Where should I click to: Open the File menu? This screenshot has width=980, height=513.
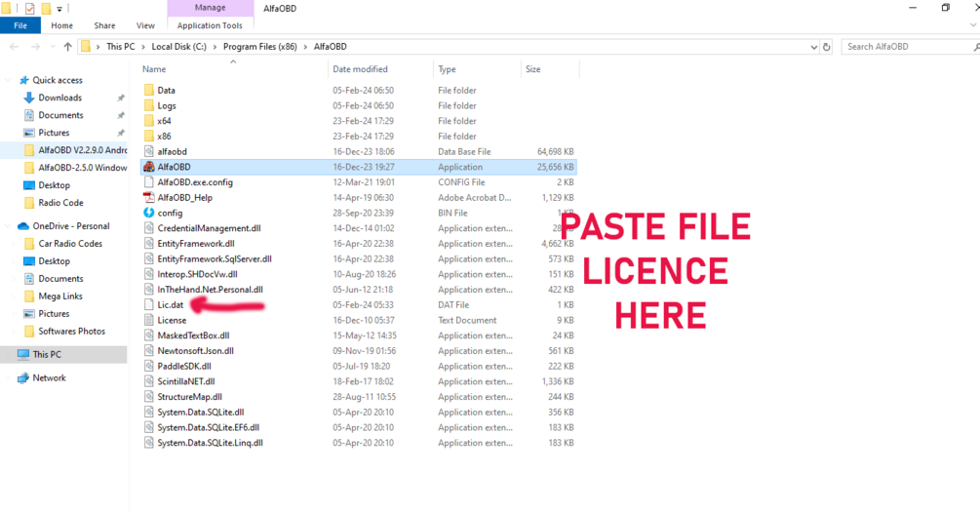pos(20,25)
